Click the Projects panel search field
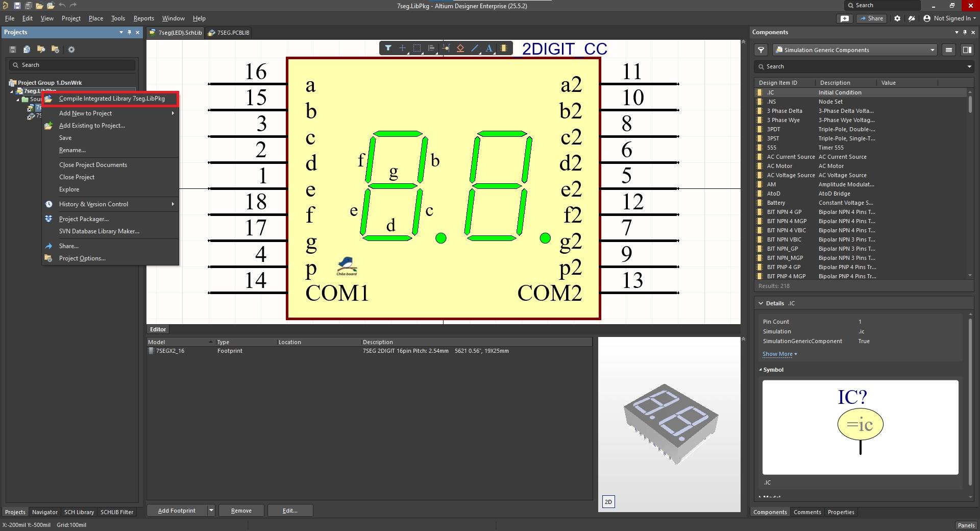This screenshot has height=531, width=980. pyautogui.click(x=72, y=65)
